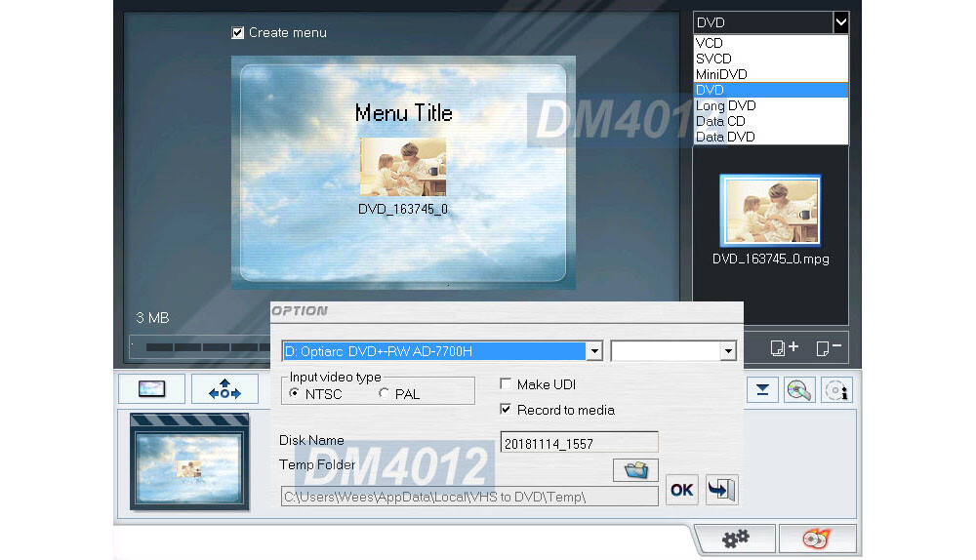Click the disc capacity progress bar
Image resolution: width=976 pixels, height=560 pixels.
pyautogui.click(x=199, y=347)
